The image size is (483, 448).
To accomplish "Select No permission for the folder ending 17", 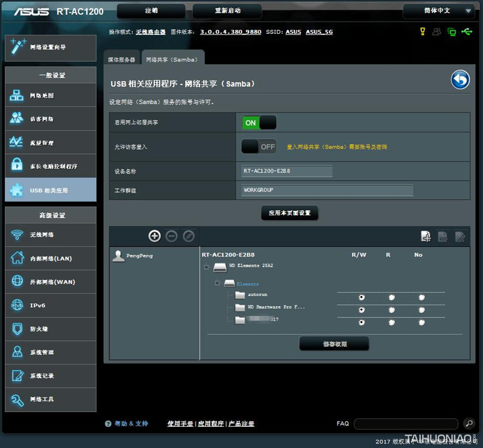I will click(421, 323).
